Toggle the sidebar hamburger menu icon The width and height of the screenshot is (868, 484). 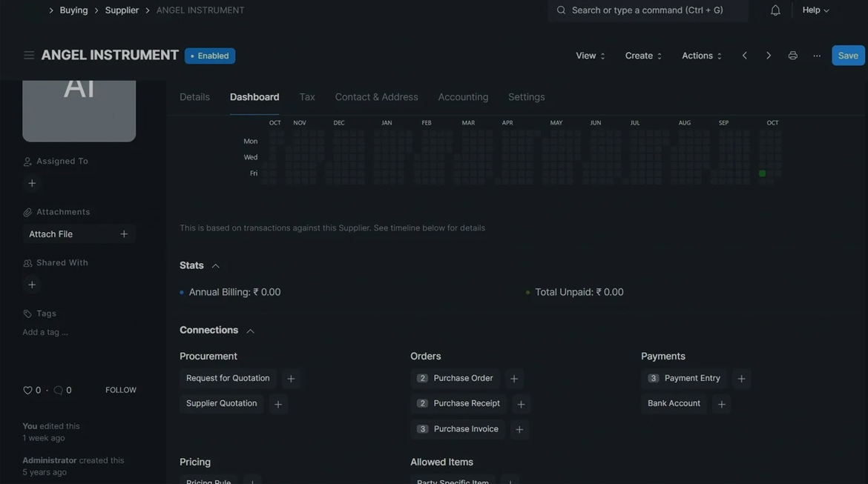(29, 56)
